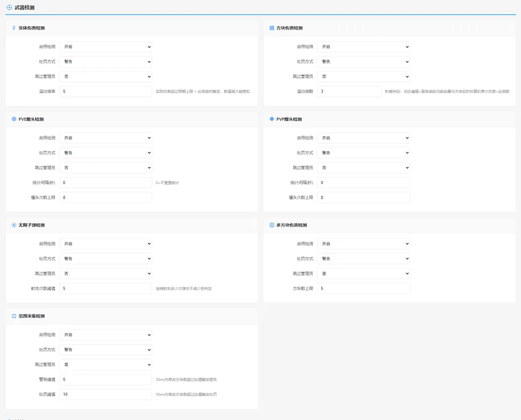Open 处罚方式 dropdown in 范围采集检测
The width and height of the screenshot is (521, 420).
pyautogui.click(x=105, y=350)
